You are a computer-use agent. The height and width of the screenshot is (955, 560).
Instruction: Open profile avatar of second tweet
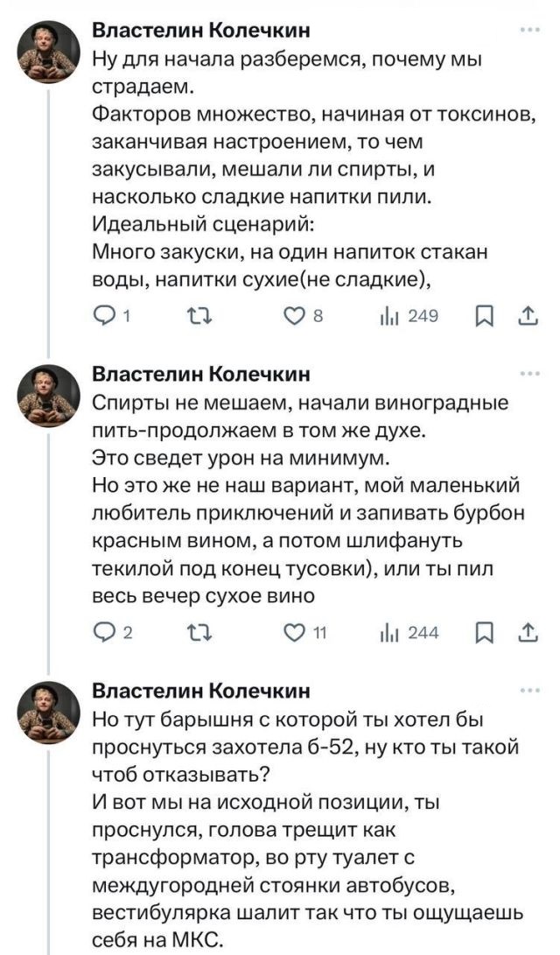point(50,395)
